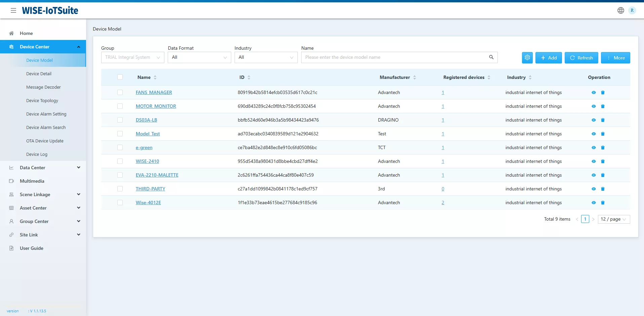Viewport: 644px width, 316px height.
Task: Expand the Group Center menu
Action: click(x=43, y=221)
